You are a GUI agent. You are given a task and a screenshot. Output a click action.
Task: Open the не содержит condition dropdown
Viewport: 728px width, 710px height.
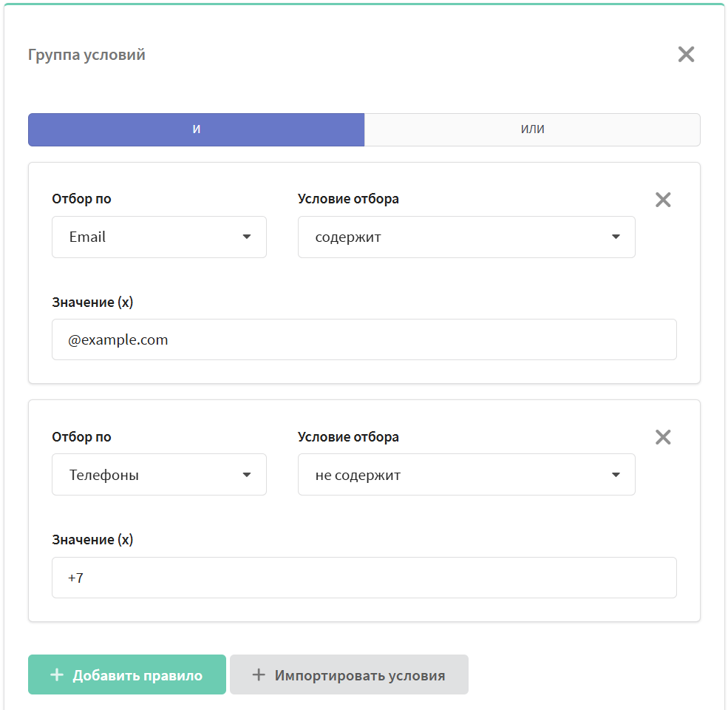tap(466, 474)
